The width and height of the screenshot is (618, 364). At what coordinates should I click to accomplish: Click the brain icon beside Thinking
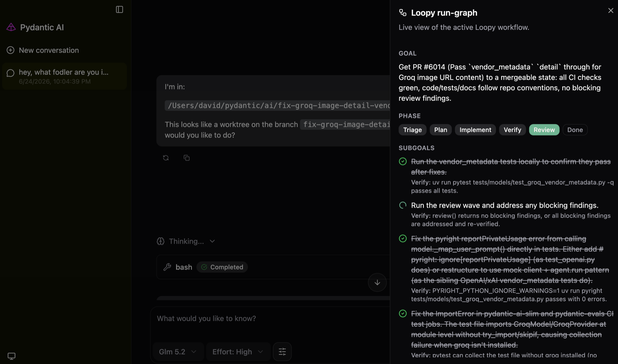click(x=161, y=241)
